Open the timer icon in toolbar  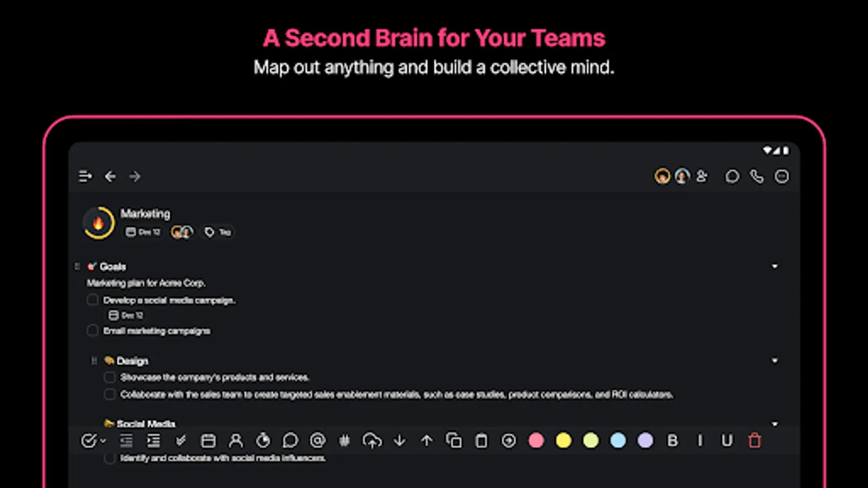(x=263, y=441)
